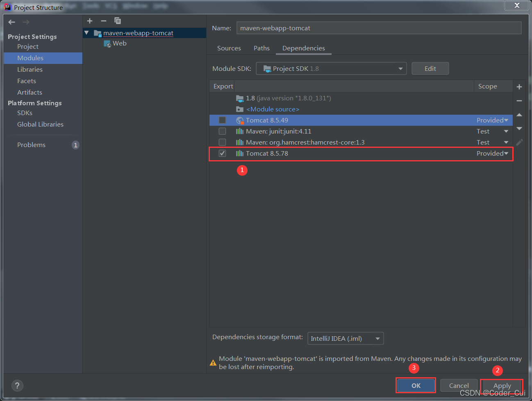Go forward using the right arrow
The height and width of the screenshot is (401, 532).
point(26,22)
